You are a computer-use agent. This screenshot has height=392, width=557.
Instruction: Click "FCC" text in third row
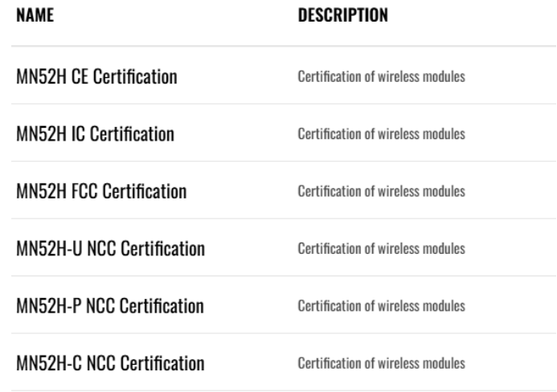pos(84,191)
